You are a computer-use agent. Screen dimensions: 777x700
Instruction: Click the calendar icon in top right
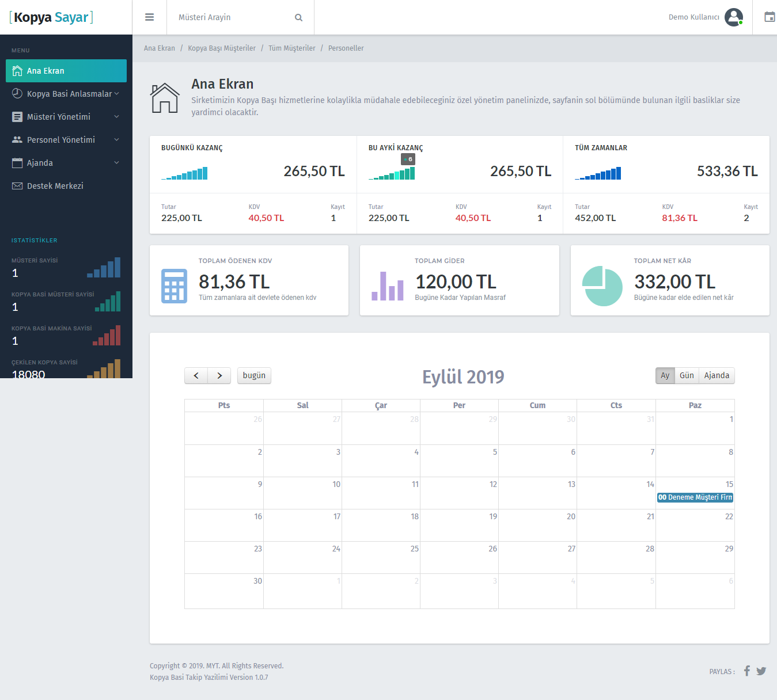coord(769,17)
